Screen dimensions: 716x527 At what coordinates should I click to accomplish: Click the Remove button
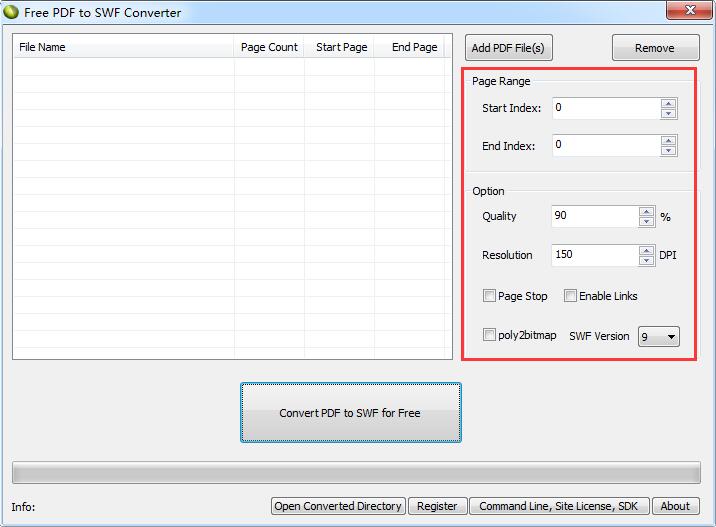[x=654, y=48]
